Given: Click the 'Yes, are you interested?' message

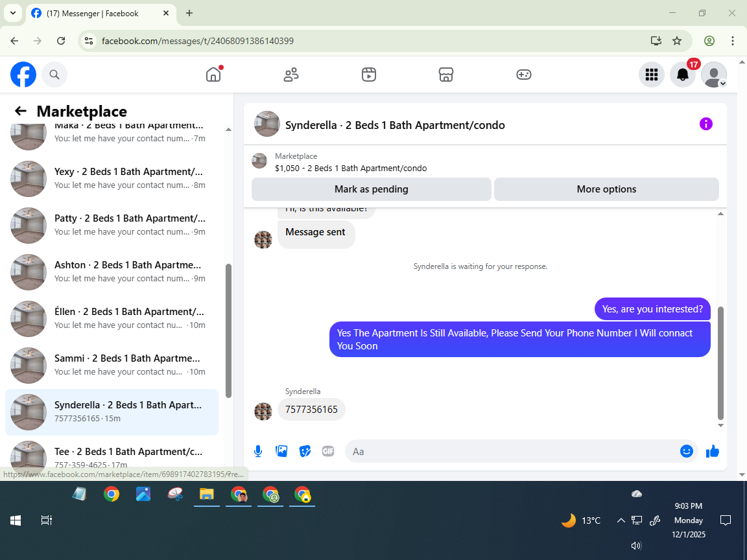Looking at the screenshot, I should coord(652,309).
